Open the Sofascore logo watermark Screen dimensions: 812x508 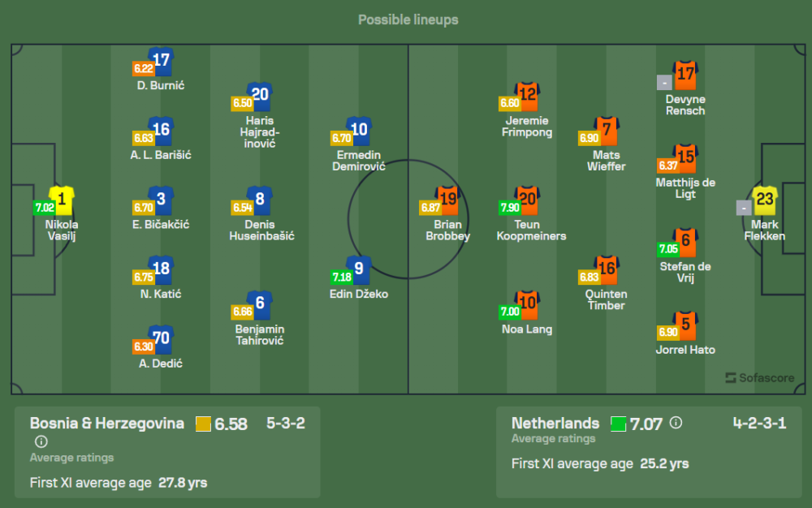pyautogui.click(x=760, y=377)
